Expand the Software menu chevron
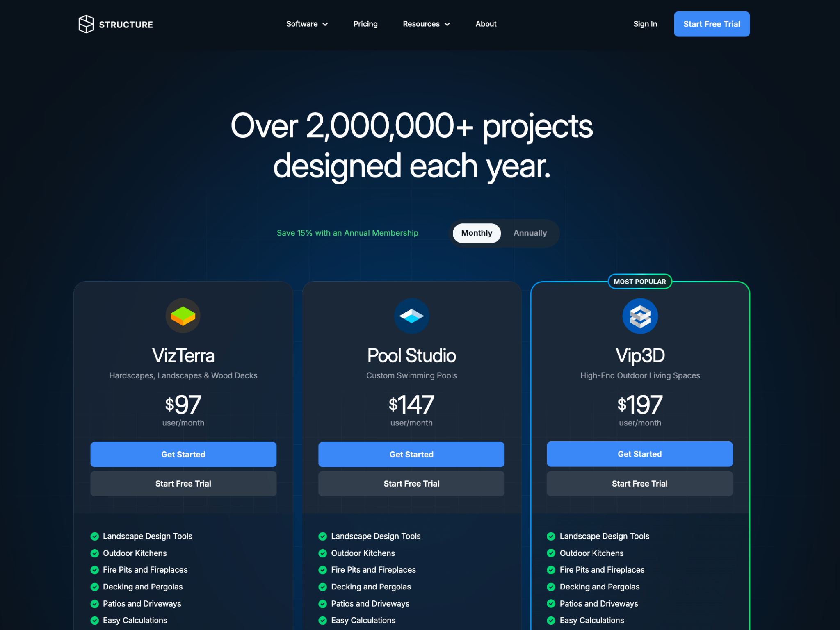 click(x=325, y=24)
